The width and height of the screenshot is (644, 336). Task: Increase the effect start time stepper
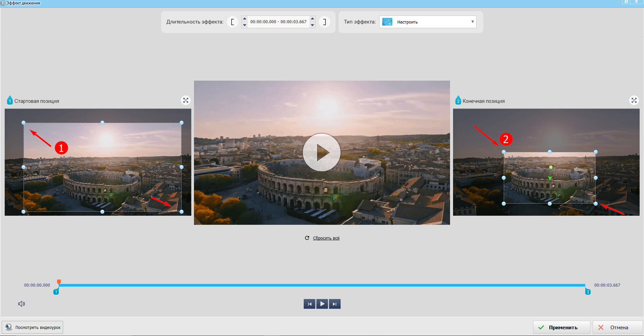point(245,19)
